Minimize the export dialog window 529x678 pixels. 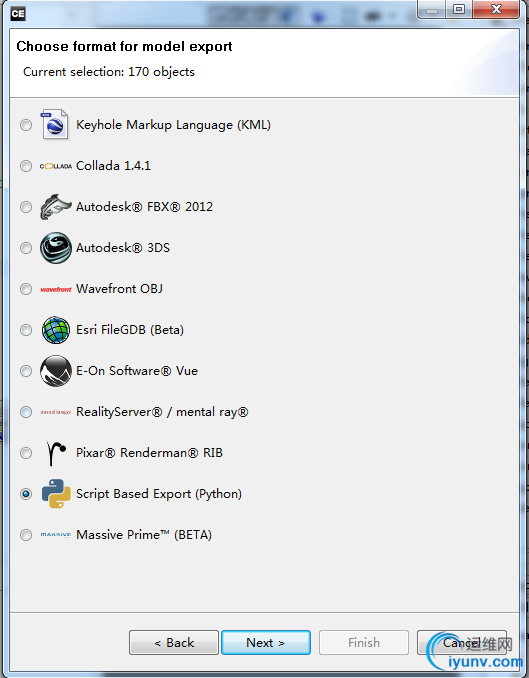tap(432, 9)
